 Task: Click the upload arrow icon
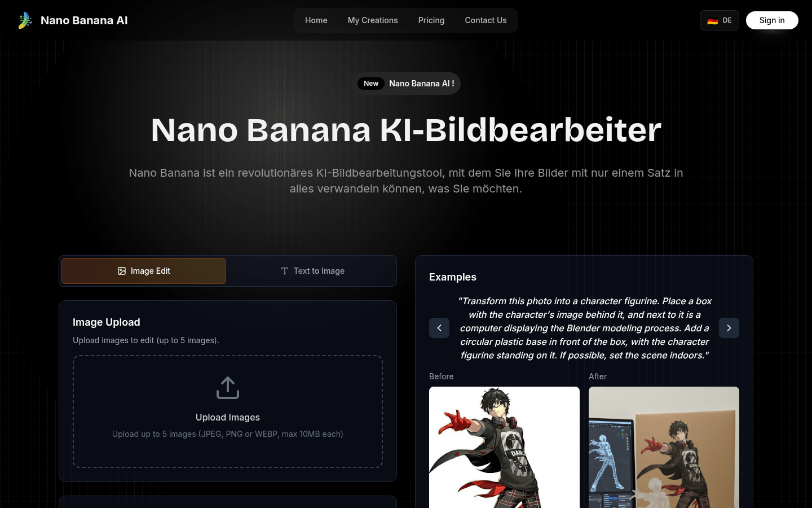[228, 388]
